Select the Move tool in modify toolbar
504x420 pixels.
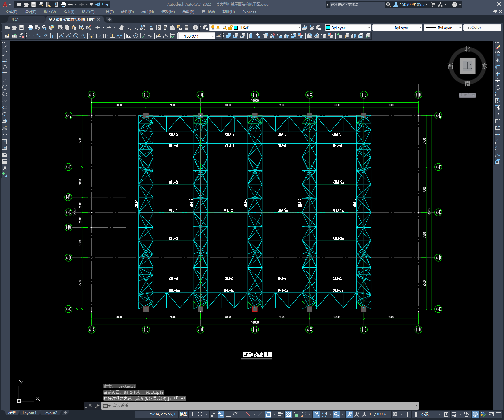point(498,81)
